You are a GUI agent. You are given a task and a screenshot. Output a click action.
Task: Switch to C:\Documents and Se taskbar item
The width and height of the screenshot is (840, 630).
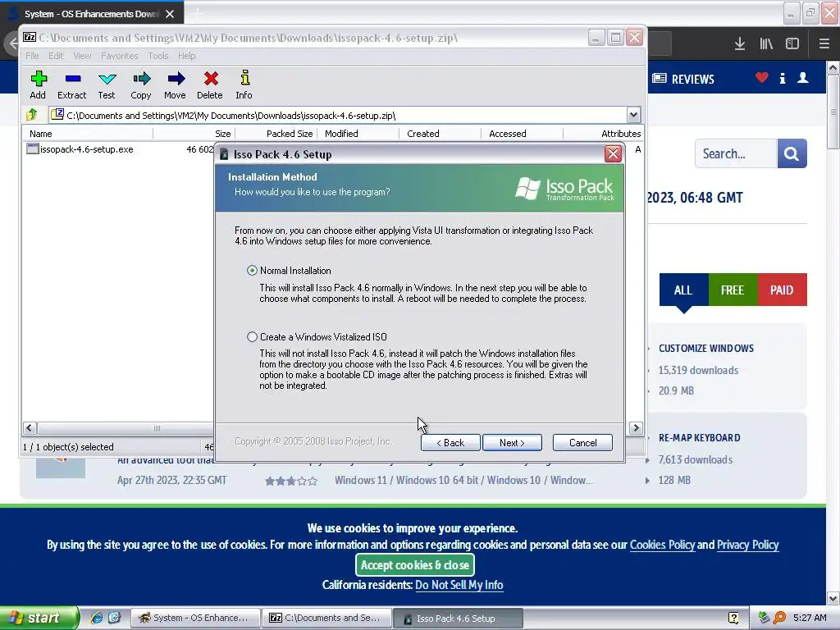[x=326, y=618]
